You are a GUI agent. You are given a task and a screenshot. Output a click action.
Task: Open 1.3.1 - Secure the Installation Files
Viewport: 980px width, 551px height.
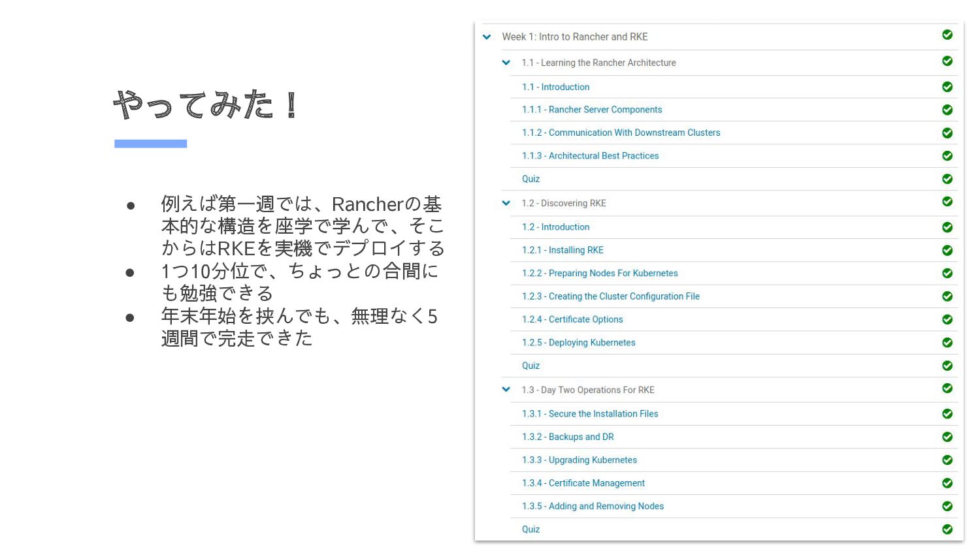click(x=590, y=414)
